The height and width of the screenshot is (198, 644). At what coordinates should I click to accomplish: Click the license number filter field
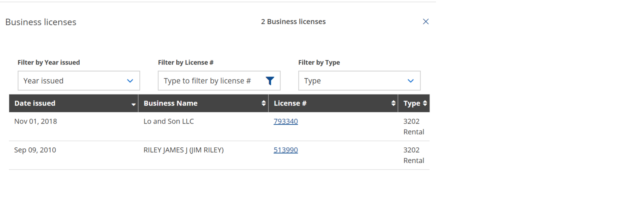point(219,81)
